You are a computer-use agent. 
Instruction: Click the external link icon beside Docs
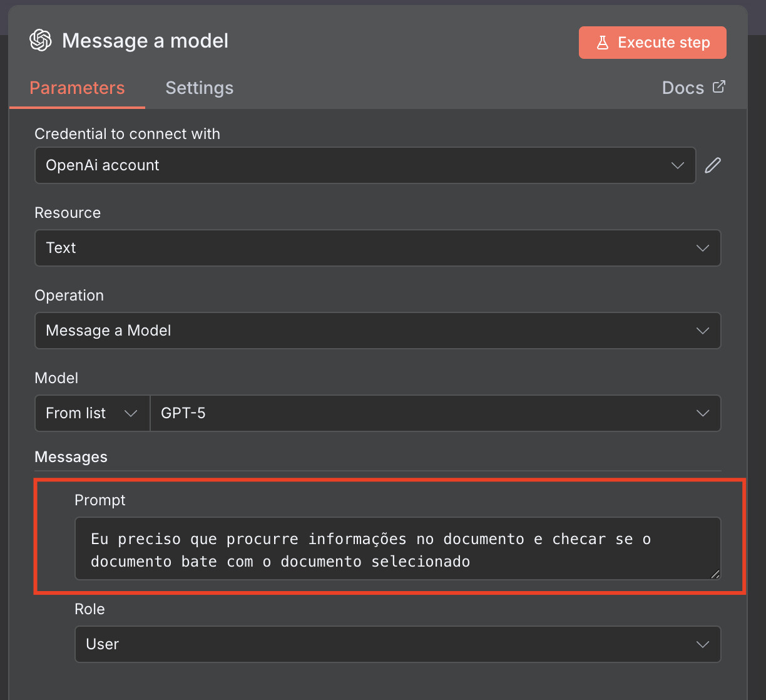point(719,87)
